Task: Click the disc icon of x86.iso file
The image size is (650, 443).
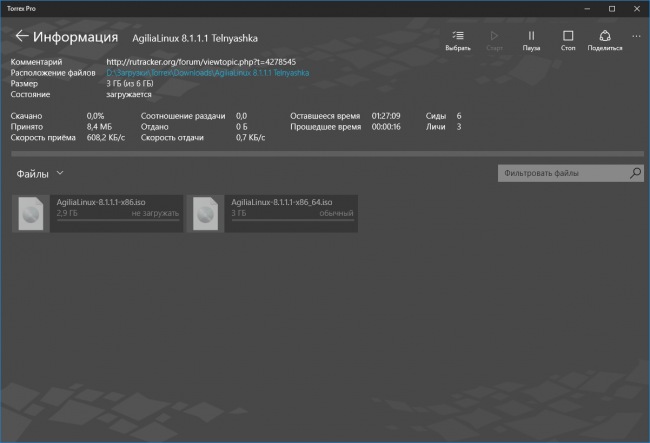Action: coord(31,213)
